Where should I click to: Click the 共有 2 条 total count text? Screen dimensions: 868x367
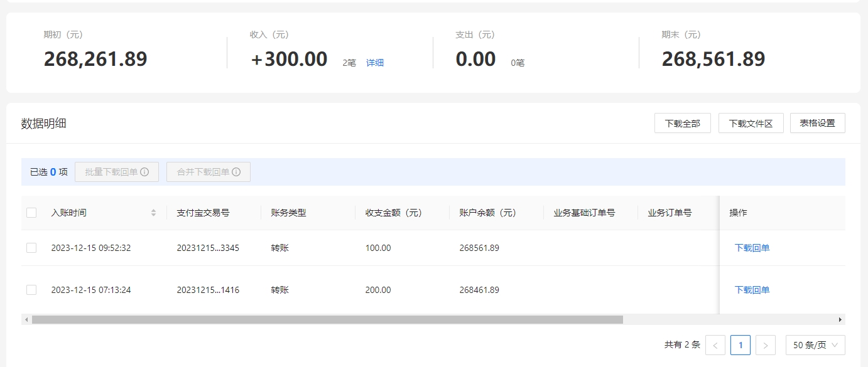pos(682,345)
